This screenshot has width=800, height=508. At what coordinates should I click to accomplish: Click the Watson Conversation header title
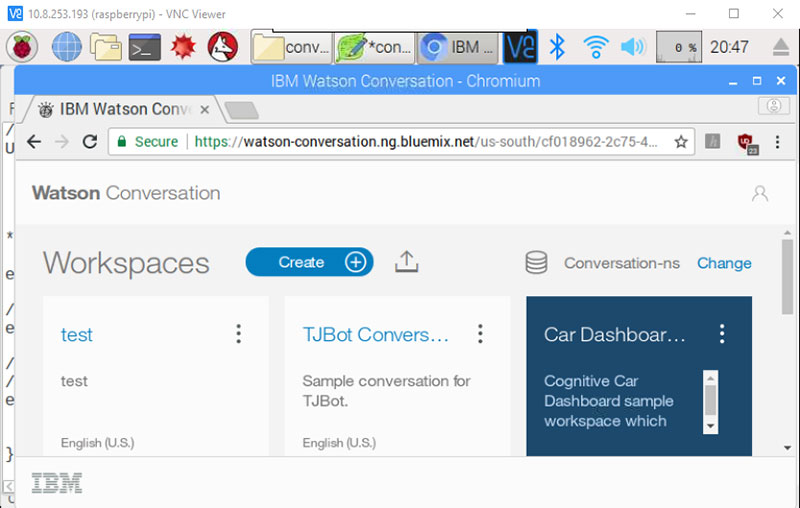pos(126,193)
